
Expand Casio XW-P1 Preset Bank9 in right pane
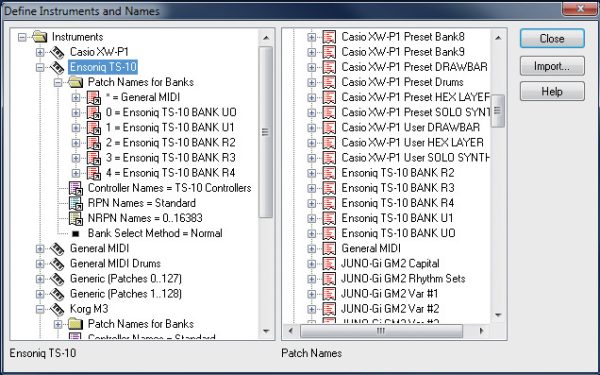(x=311, y=52)
